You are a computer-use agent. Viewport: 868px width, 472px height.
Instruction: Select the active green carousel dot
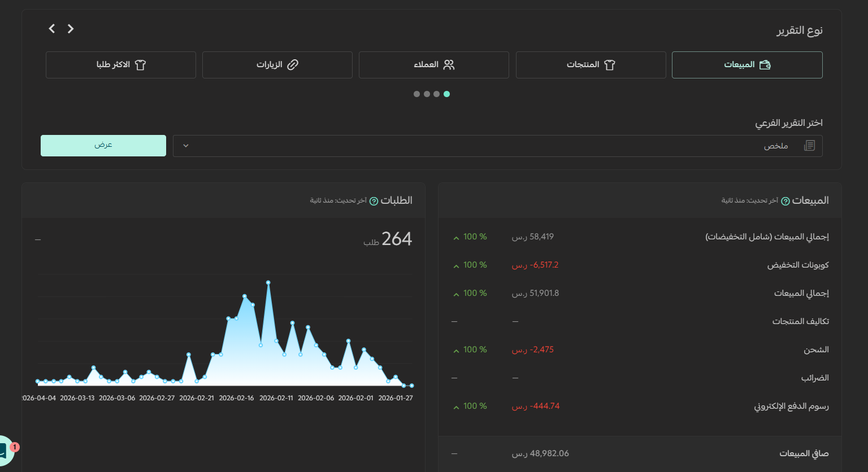tap(446, 94)
